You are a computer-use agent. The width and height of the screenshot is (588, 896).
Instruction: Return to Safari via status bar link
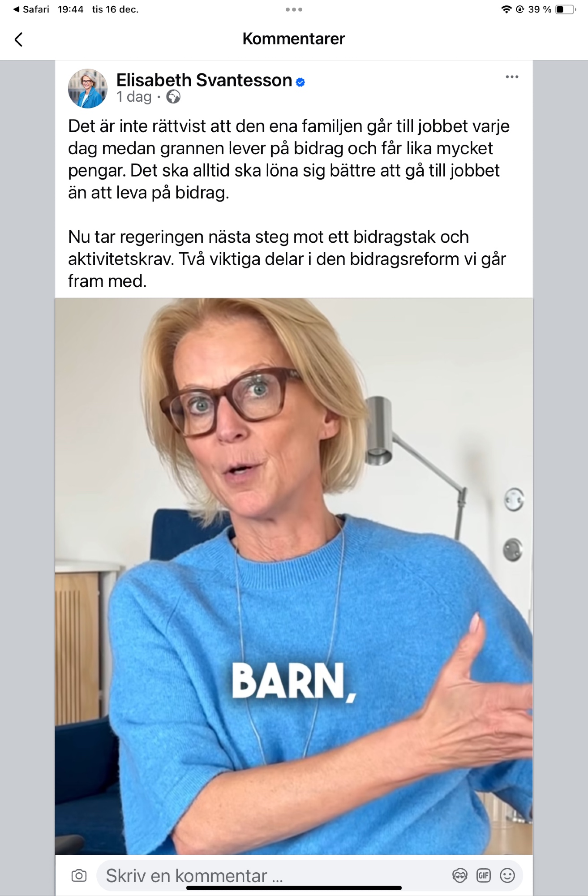pos(31,9)
